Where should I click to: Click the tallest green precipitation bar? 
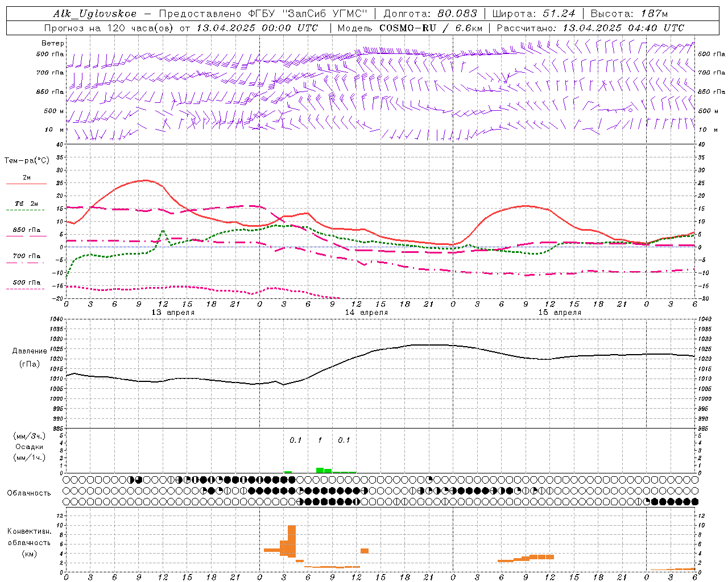(x=320, y=470)
